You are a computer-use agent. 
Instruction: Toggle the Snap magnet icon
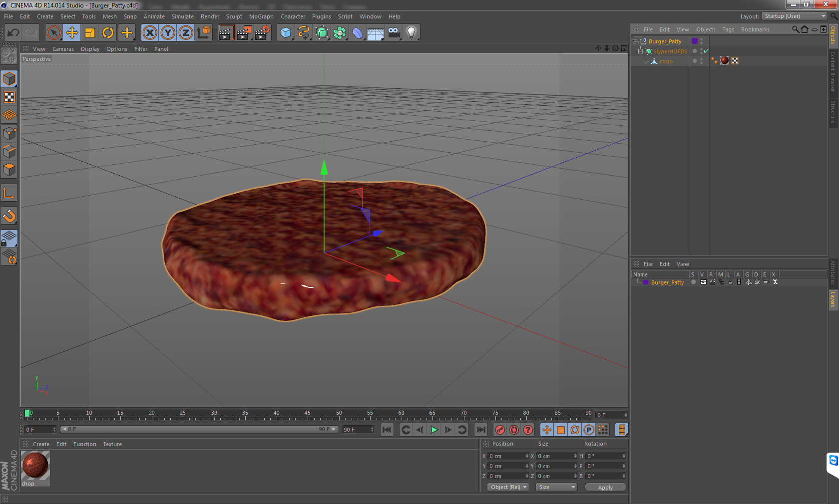tap(9, 216)
